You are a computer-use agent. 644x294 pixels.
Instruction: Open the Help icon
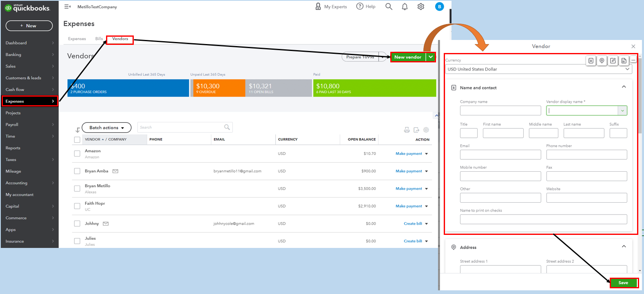[360, 6]
